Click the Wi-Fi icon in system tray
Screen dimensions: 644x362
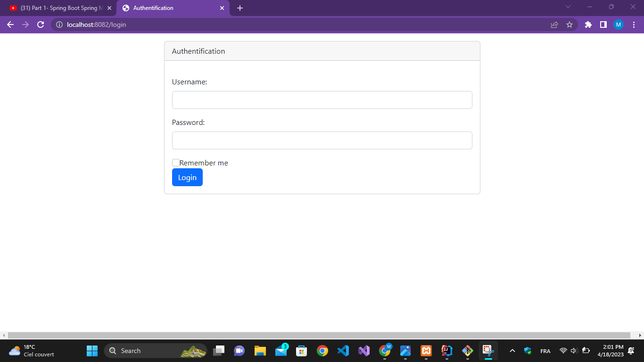562,351
